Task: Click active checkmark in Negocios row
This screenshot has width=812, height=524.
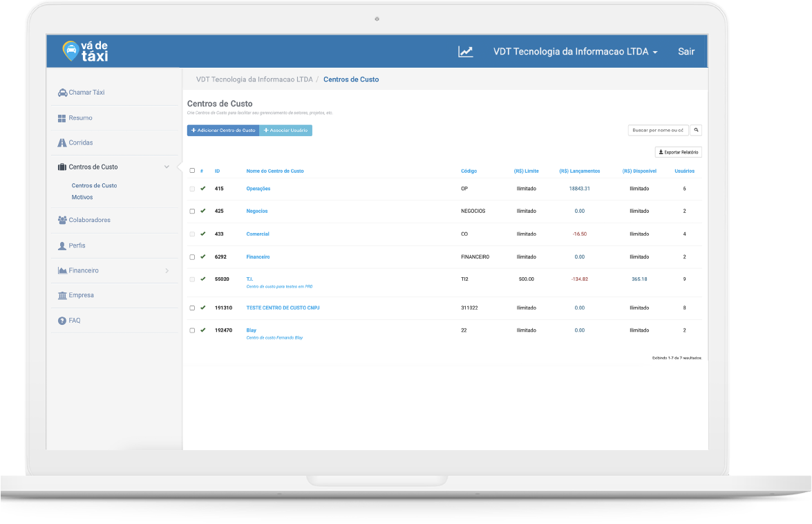Action: (x=203, y=211)
